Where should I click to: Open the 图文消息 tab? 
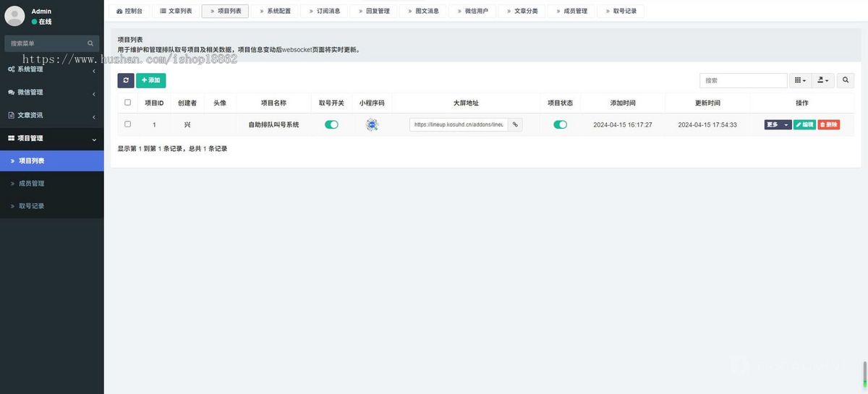[422, 11]
